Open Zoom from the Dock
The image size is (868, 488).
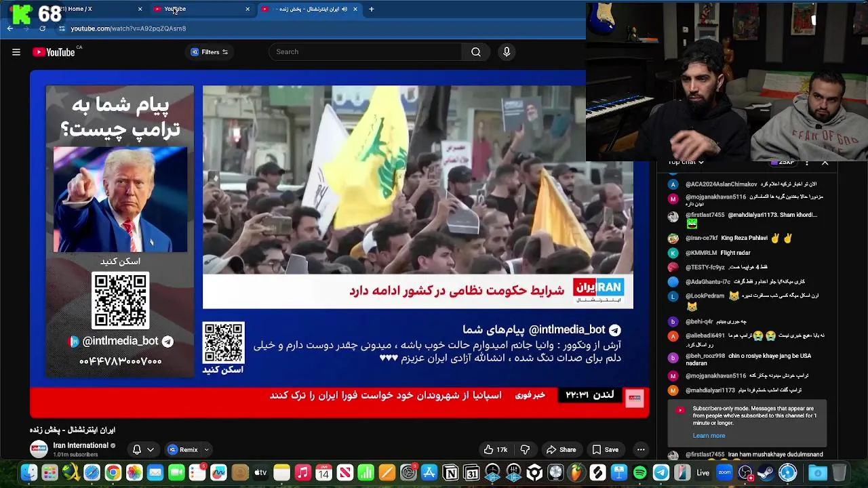(x=724, y=472)
